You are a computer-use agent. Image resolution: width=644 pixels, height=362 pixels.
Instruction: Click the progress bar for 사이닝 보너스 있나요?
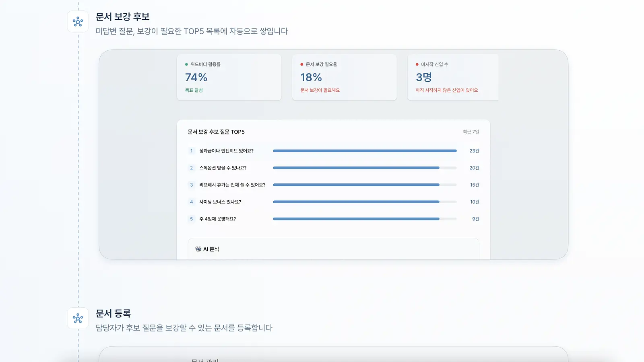(x=365, y=202)
